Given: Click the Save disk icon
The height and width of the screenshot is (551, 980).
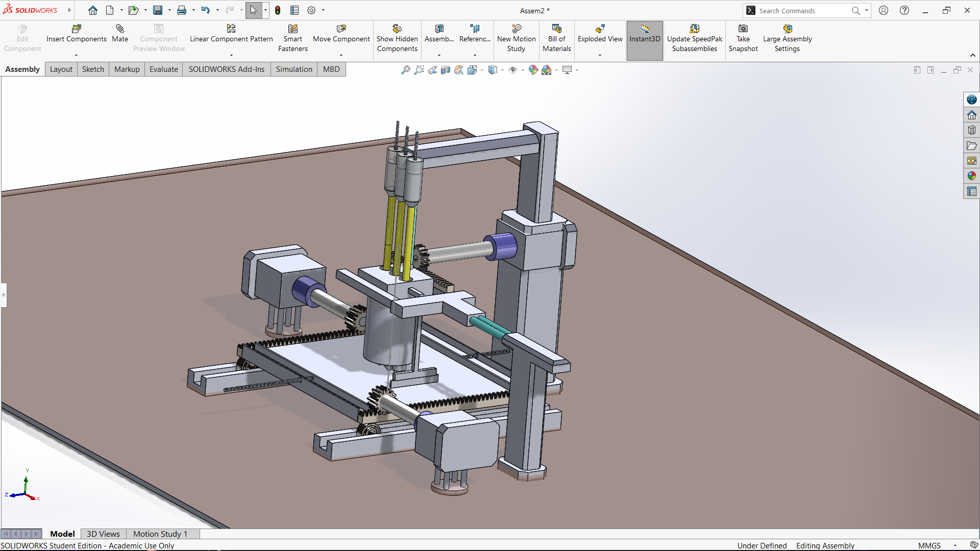Looking at the screenshot, I should click(x=158, y=10).
